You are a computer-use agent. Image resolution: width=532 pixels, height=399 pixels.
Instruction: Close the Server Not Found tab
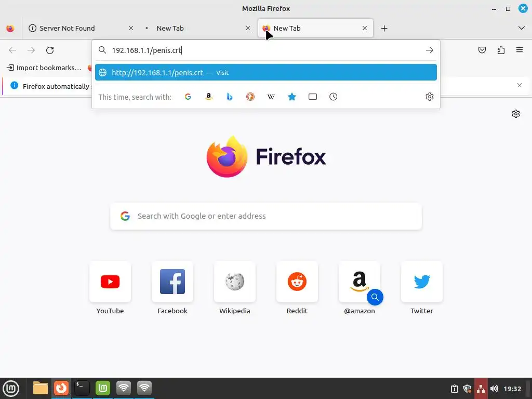pos(131,28)
